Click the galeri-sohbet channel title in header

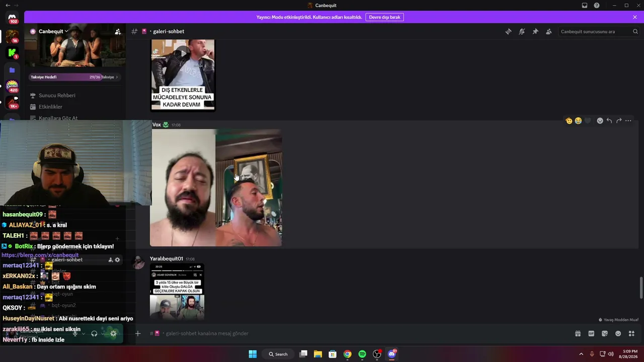pyautogui.click(x=169, y=31)
